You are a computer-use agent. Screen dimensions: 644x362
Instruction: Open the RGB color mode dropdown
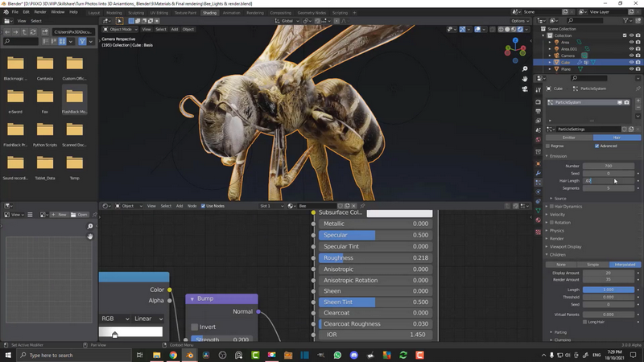point(115,319)
